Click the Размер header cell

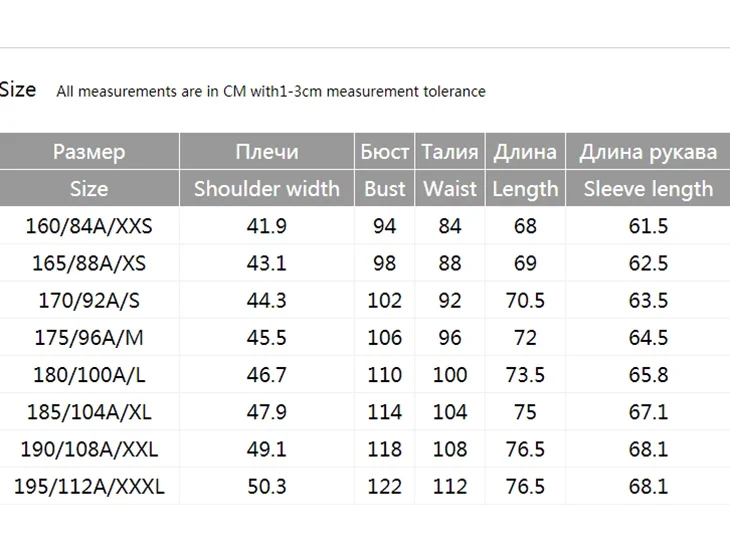click(89, 152)
